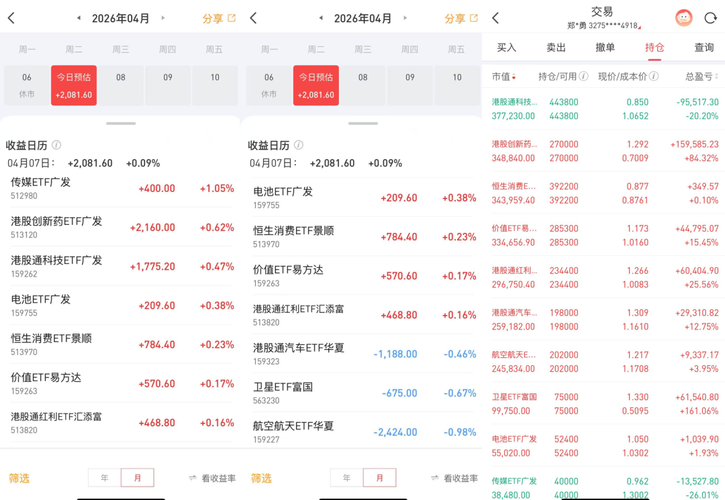Show next month in left calendar

163,18
